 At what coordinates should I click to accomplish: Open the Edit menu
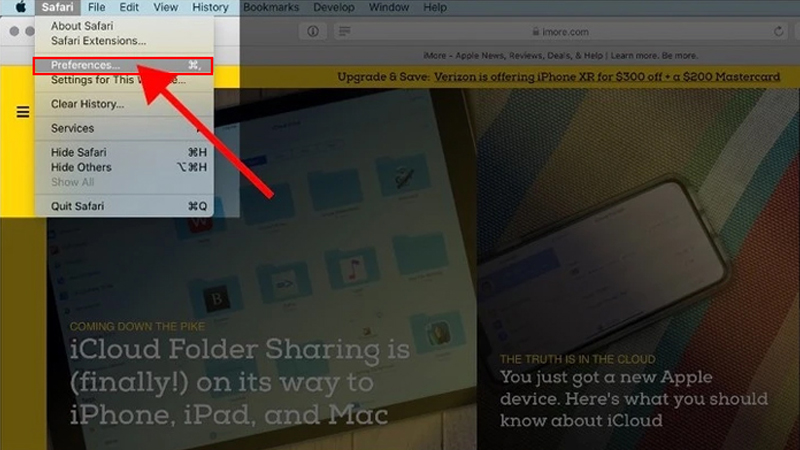(129, 7)
